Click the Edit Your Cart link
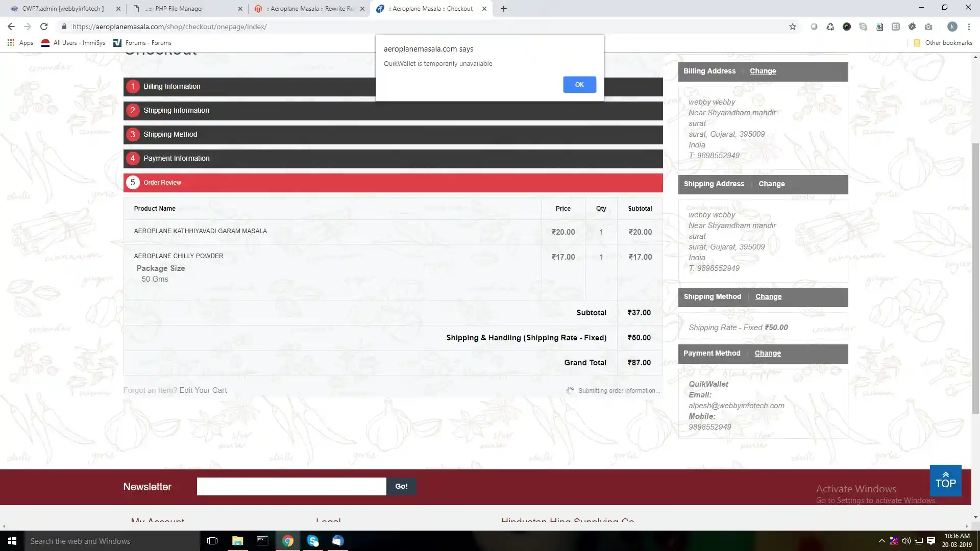 pos(203,390)
